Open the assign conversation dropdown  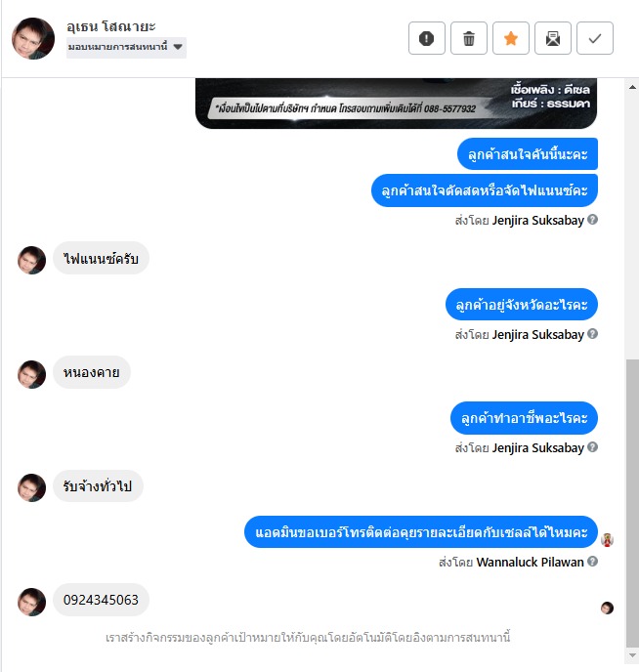(126, 47)
